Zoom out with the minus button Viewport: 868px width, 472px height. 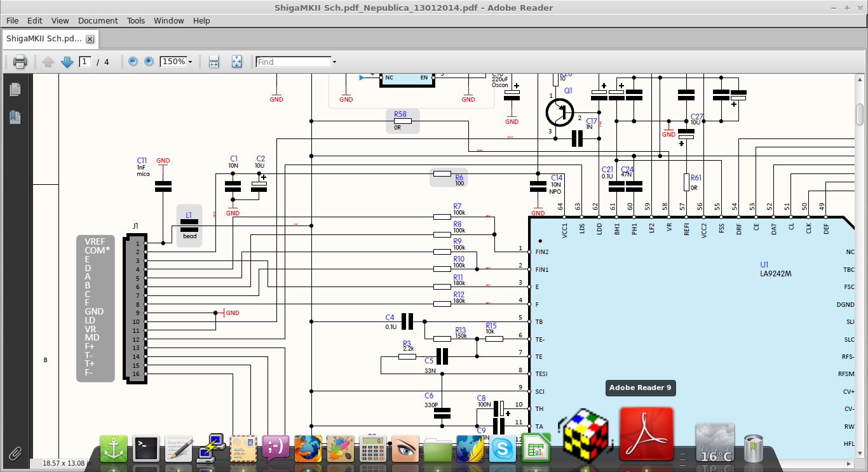133,62
